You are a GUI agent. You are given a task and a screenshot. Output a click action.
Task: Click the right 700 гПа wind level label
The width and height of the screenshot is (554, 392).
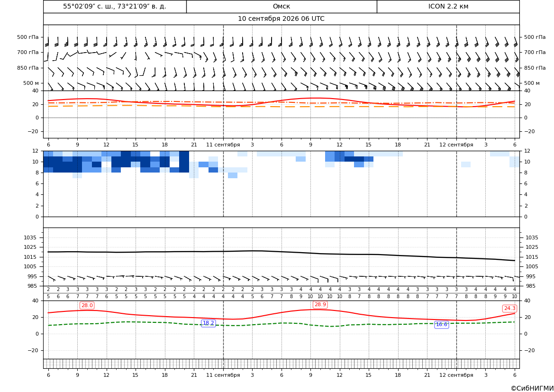click(x=535, y=52)
